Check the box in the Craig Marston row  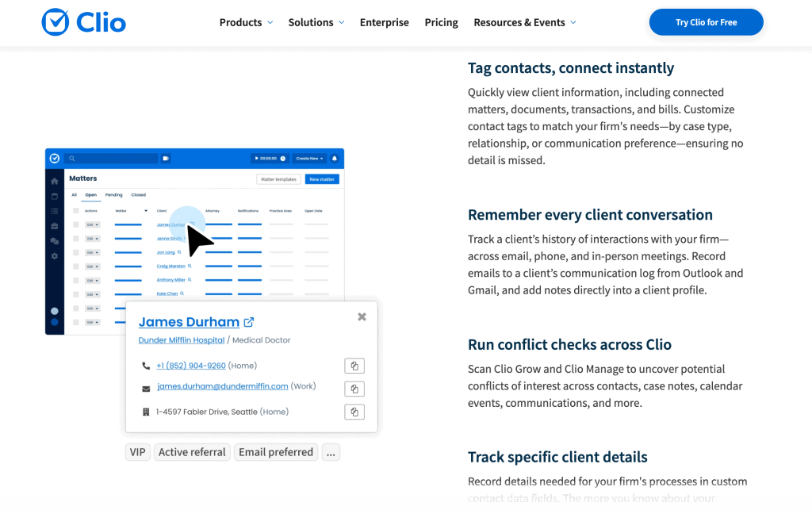point(75,267)
